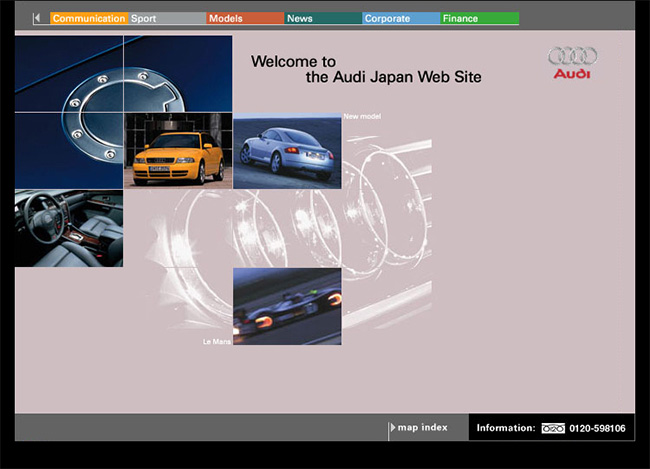View the car interior photo
Viewport: 650px width, 469px height.
[x=69, y=228]
